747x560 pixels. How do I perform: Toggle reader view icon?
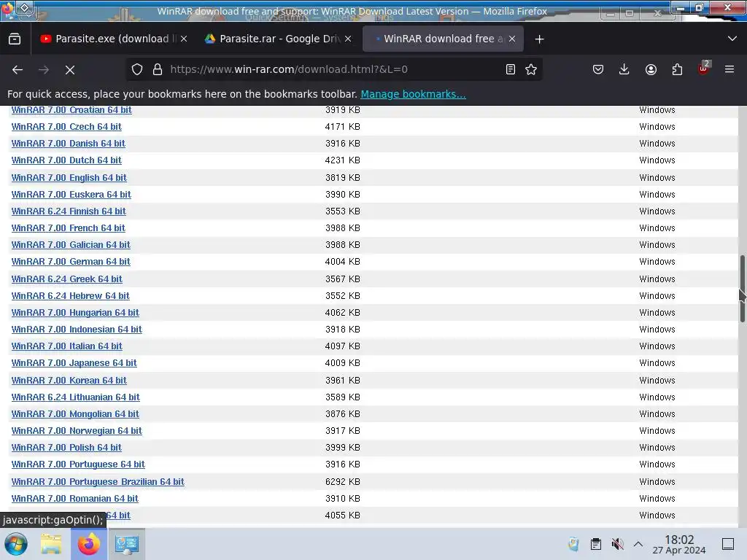[x=510, y=69]
